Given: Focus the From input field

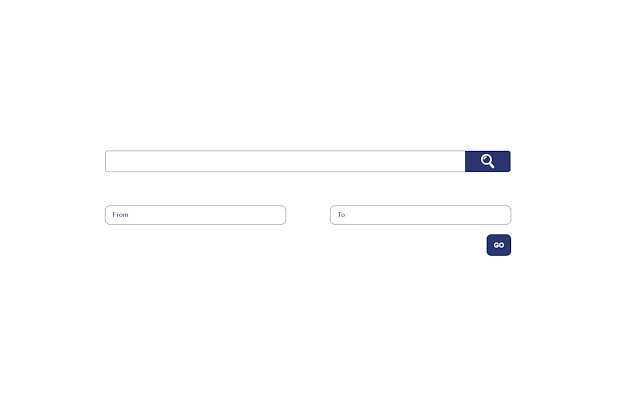Looking at the screenshot, I should pos(196,215).
